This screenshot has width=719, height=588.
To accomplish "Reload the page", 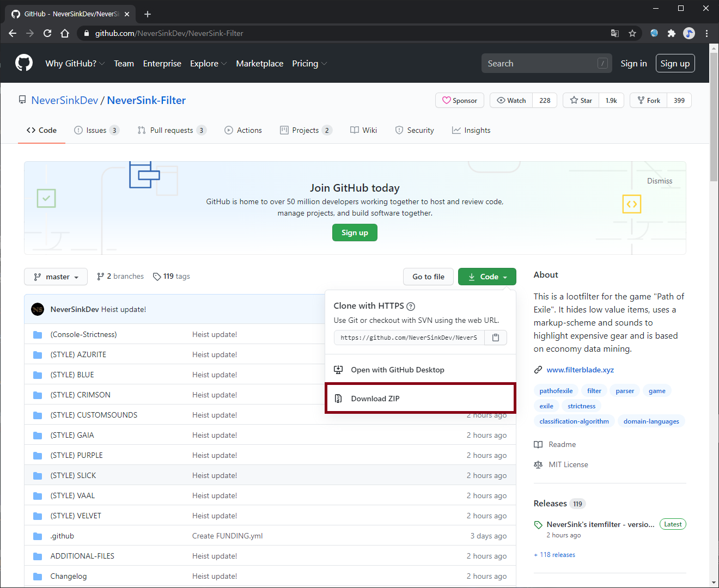I will 47,33.
